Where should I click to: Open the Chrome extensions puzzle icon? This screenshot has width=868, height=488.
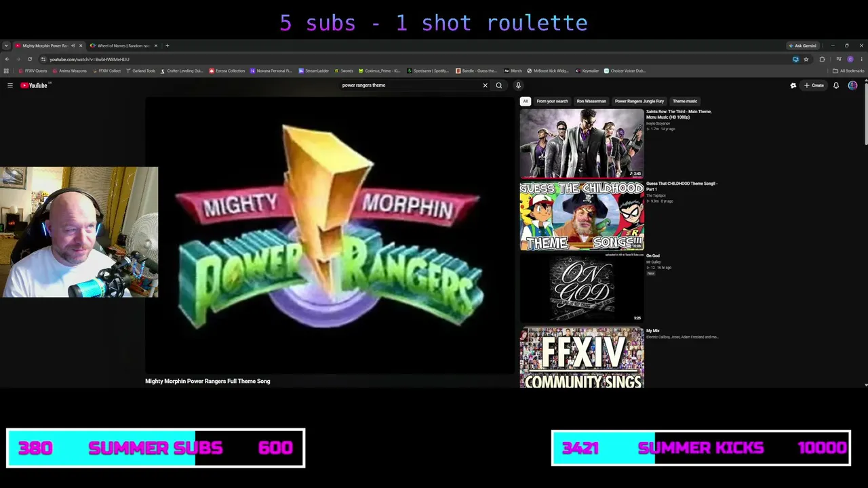tap(823, 59)
